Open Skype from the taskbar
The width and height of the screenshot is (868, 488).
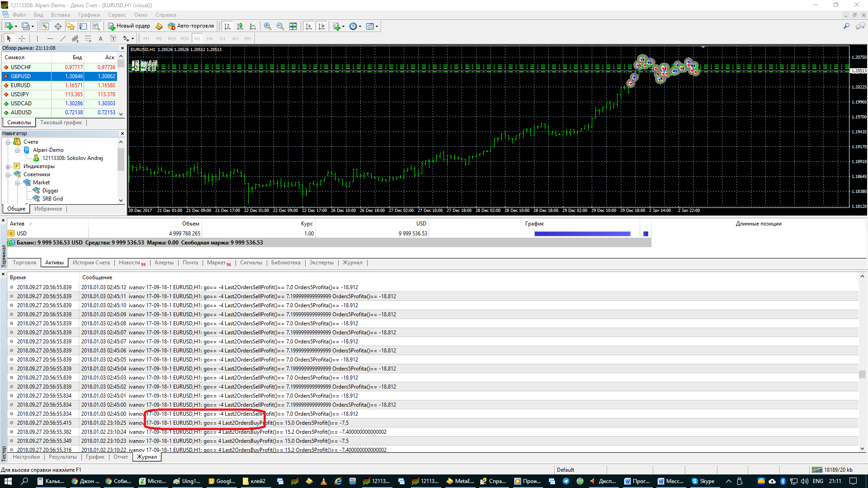(703, 481)
